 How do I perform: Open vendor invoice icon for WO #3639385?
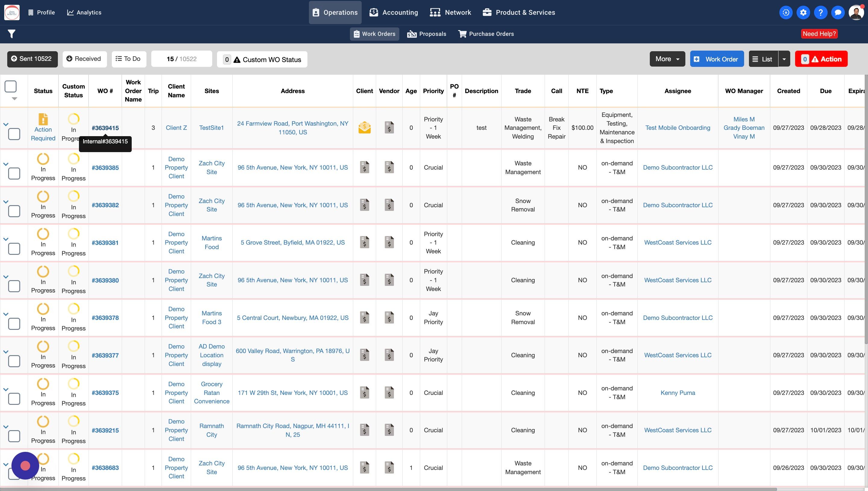pos(389,167)
